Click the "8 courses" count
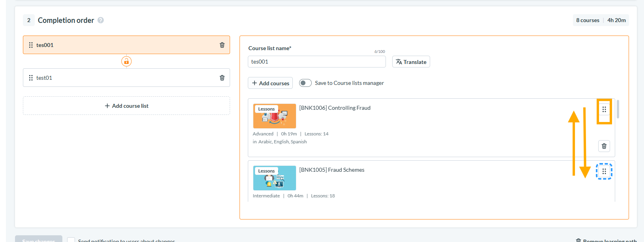The height and width of the screenshot is (242, 644). pos(588,20)
